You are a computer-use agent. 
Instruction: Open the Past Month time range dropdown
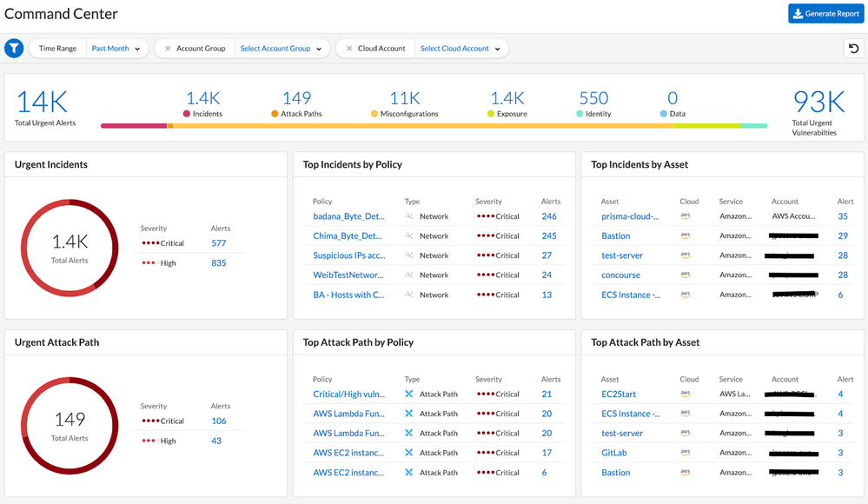pyautogui.click(x=116, y=48)
